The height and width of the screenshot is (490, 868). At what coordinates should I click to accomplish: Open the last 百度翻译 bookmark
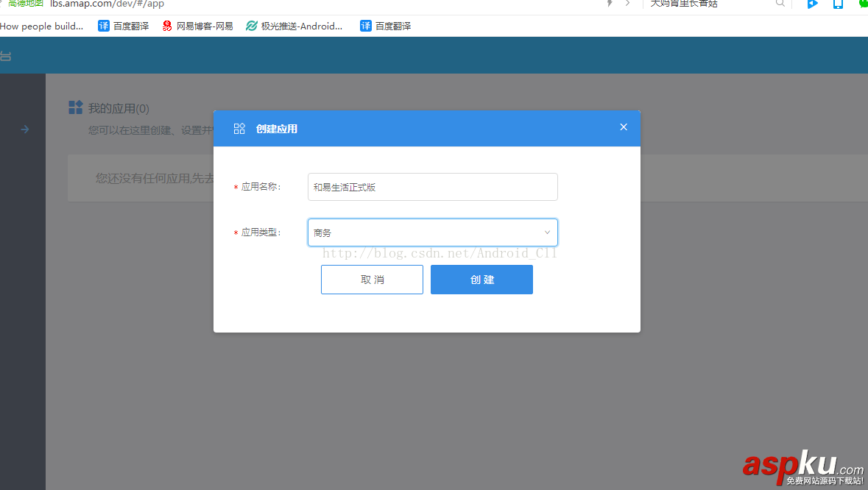(385, 26)
